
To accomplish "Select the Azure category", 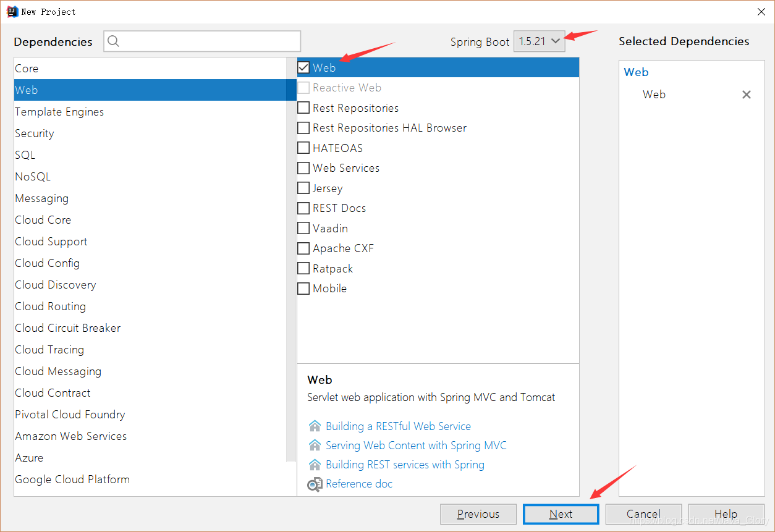I will 150,458.
